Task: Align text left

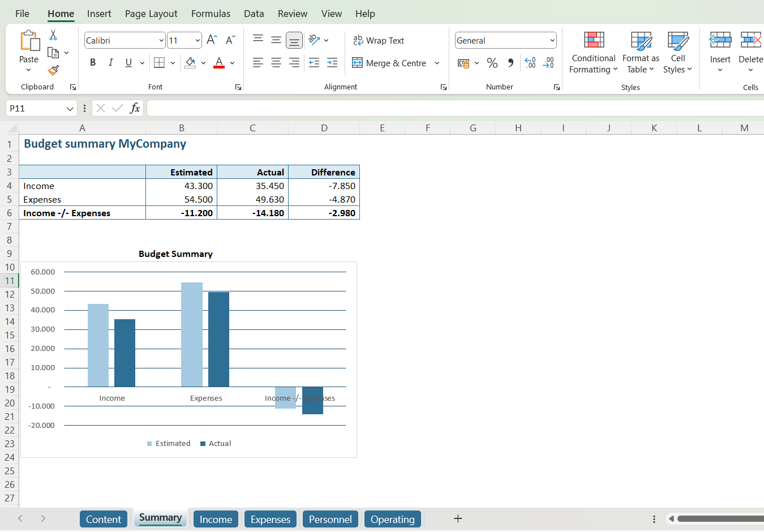Action: 258,63
